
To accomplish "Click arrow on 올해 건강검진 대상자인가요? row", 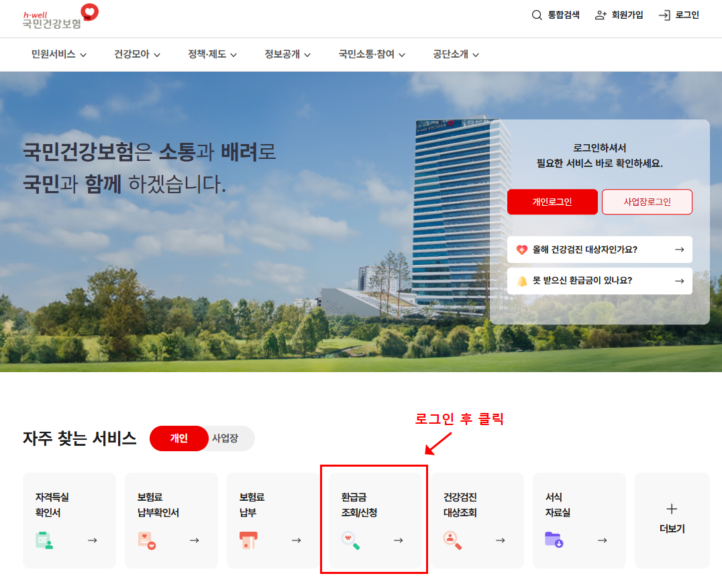I will 679,250.
